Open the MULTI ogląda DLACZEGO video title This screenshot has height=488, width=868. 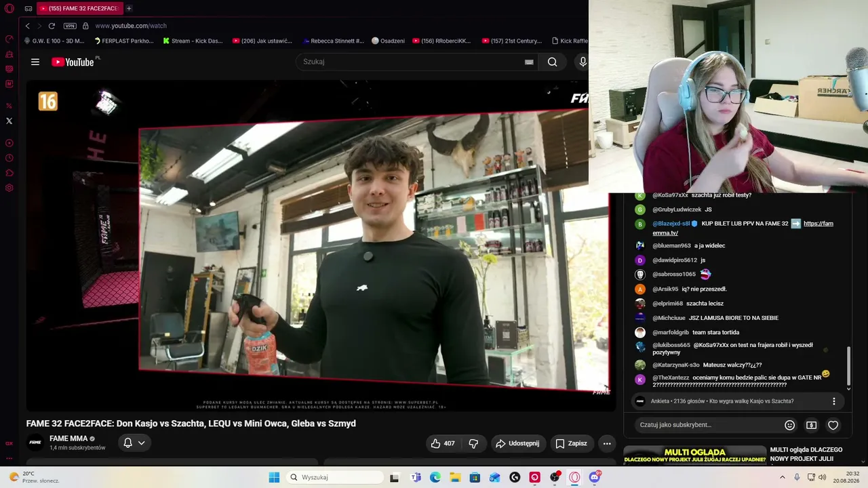[806, 454]
